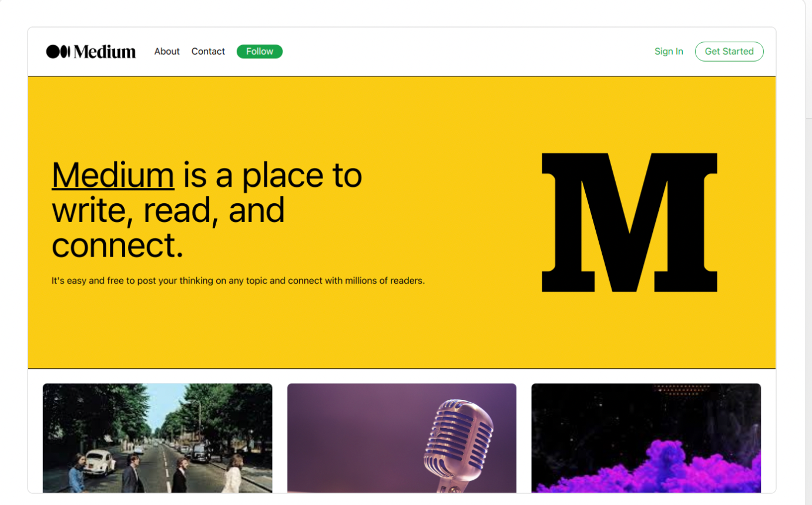
Task: Open the About page
Action: (x=167, y=52)
